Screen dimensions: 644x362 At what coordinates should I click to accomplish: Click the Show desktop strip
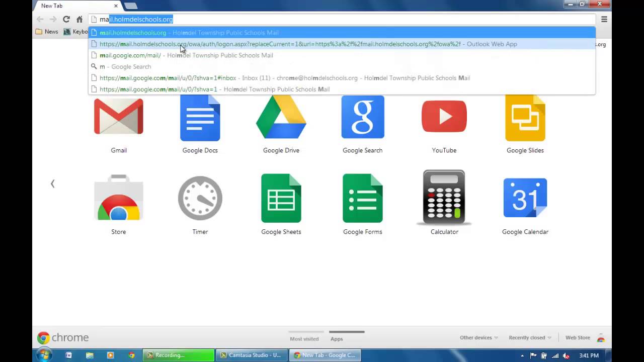point(608,355)
